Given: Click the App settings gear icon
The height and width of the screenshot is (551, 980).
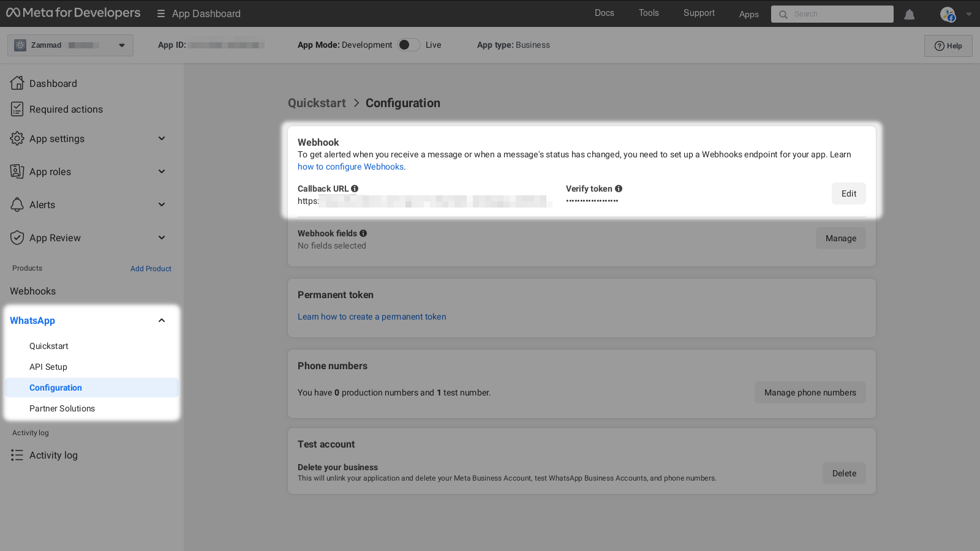Looking at the screenshot, I should [17, 138].
